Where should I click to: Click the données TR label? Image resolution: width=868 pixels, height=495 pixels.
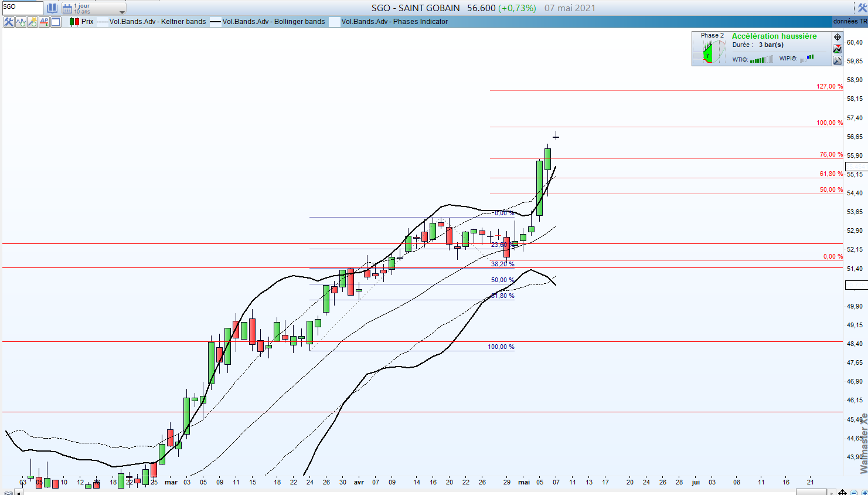[850, 21]
